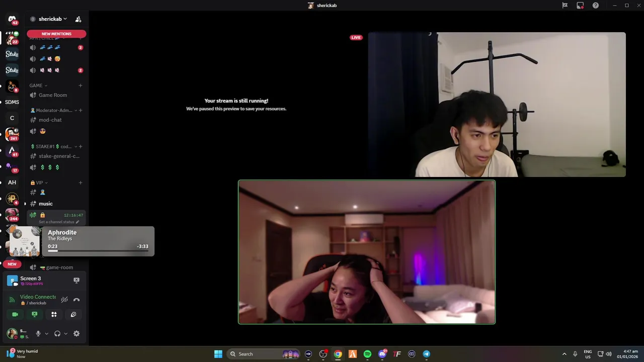Open the Discord inbox flag icon
This screenshot has width=644, height=362.
tap(565, 6)
